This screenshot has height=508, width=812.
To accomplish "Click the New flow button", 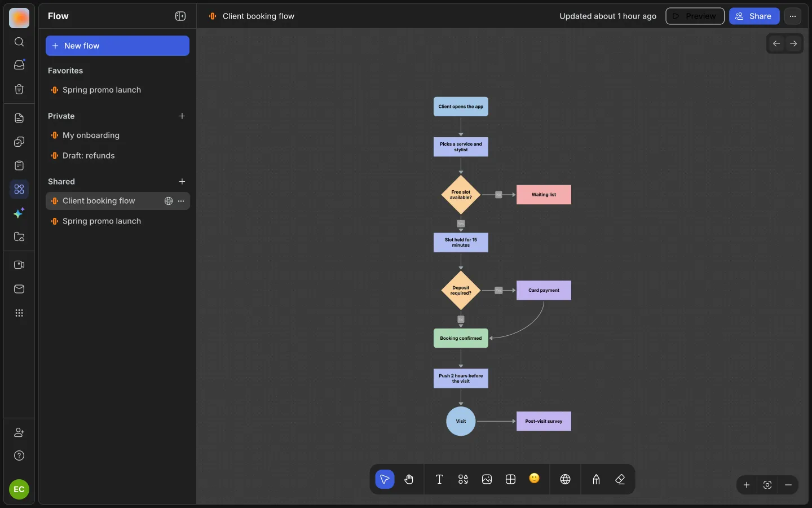I will (x=117, y=46).
